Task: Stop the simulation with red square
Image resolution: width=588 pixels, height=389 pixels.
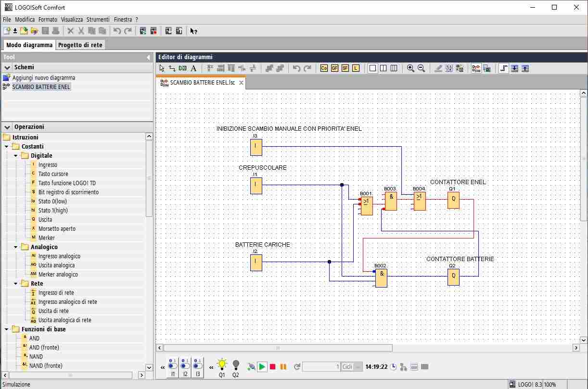Action: pyautogui.click(x=272, y=367)
